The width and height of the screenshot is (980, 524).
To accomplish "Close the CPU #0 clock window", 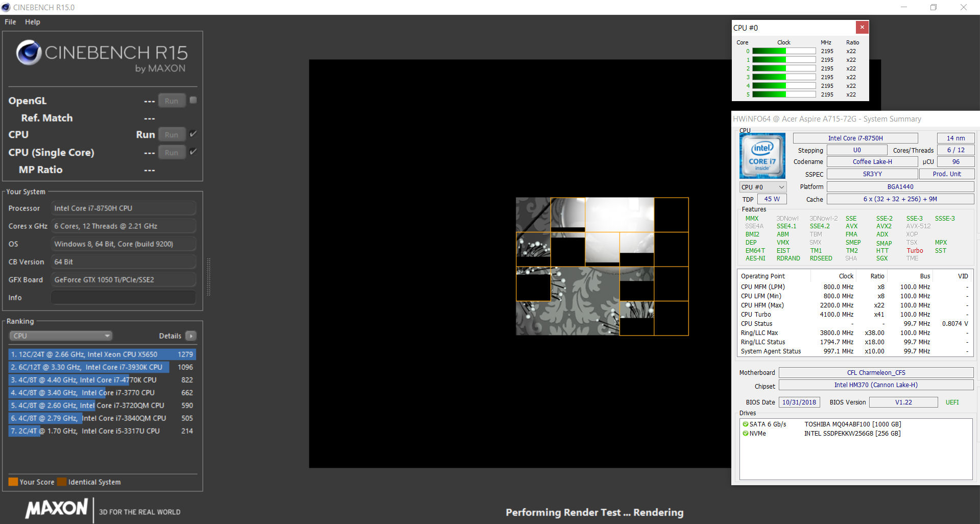I will pos(862,27).
